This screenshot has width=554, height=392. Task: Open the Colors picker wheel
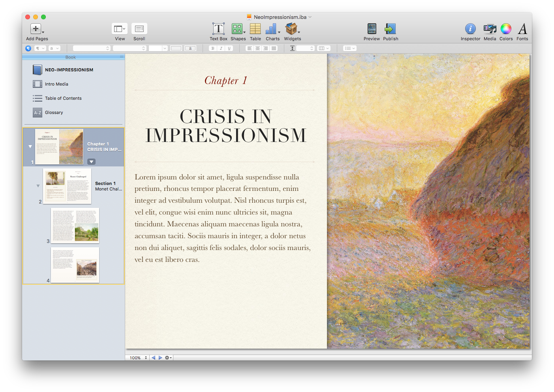point(506,29)
